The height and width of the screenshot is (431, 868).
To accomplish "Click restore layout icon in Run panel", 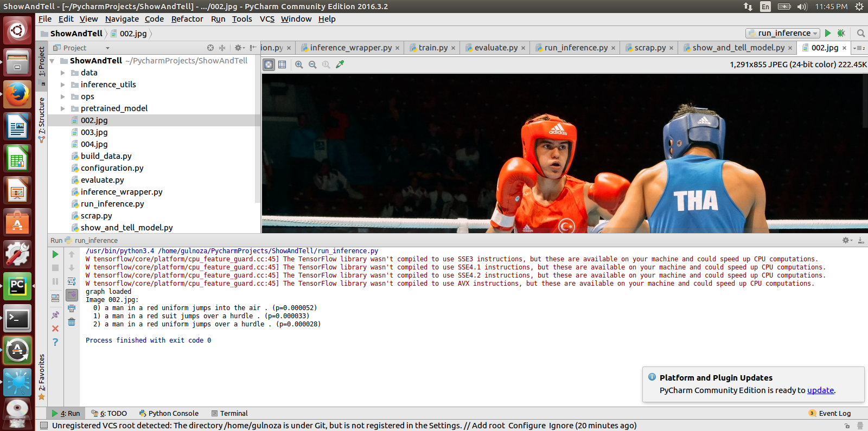I will click(x=55, y=298).
